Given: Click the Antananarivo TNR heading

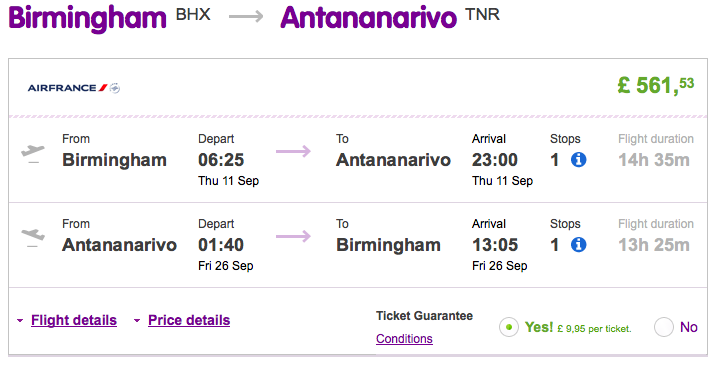Looking at the screenshot, I should pos(390,17).
